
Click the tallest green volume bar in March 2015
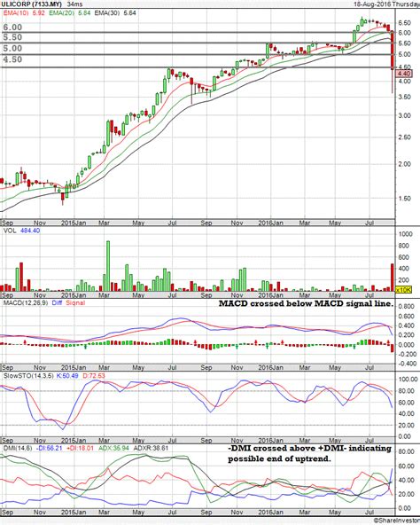(x=108, y=266)
